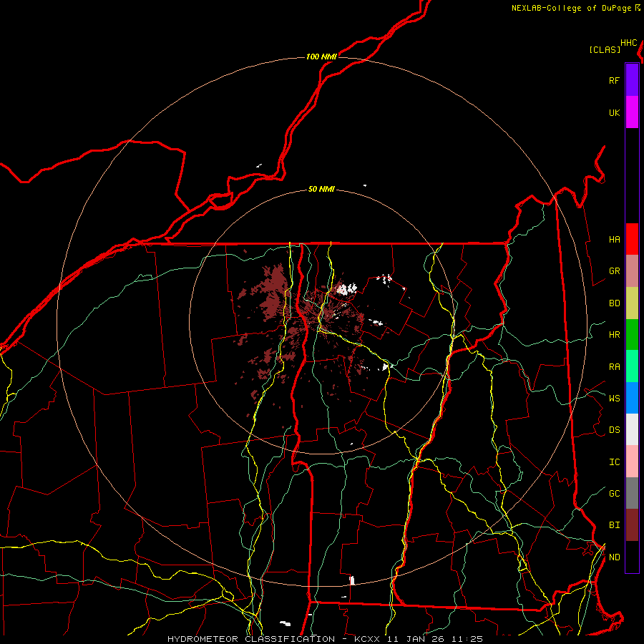The height and width of the screenshot is (644, 644).
Task: Click the ND legend label
Action: click(x=614, y=557)
